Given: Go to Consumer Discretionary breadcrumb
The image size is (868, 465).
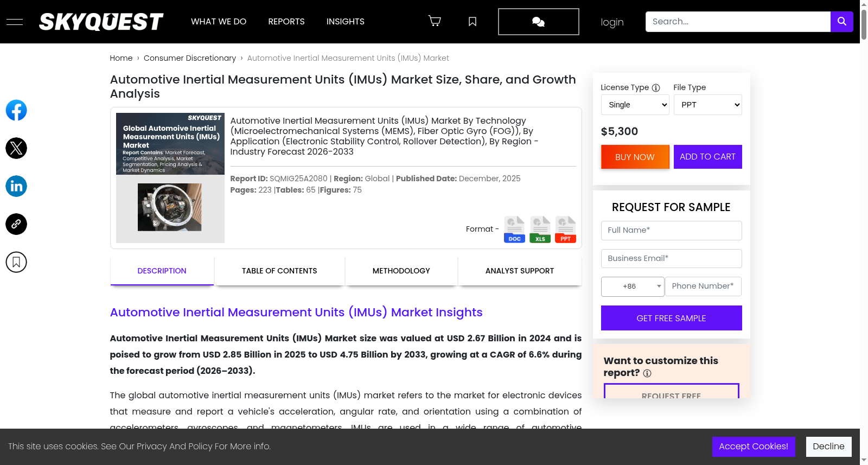Looking at the screenshot, I should tap(190, 58).
